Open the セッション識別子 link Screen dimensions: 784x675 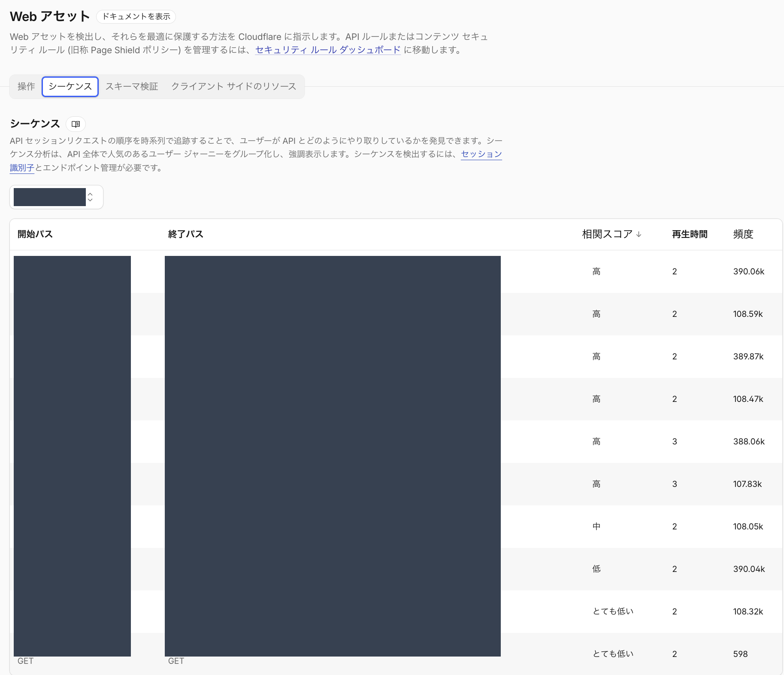click(x=481, y=154)
